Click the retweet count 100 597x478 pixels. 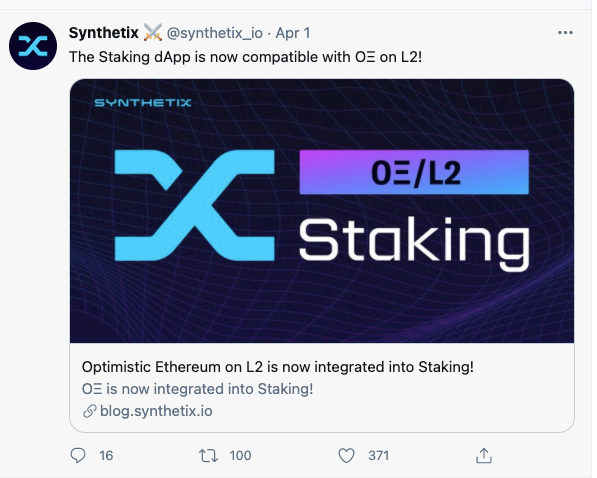click(x=240, y=456)
